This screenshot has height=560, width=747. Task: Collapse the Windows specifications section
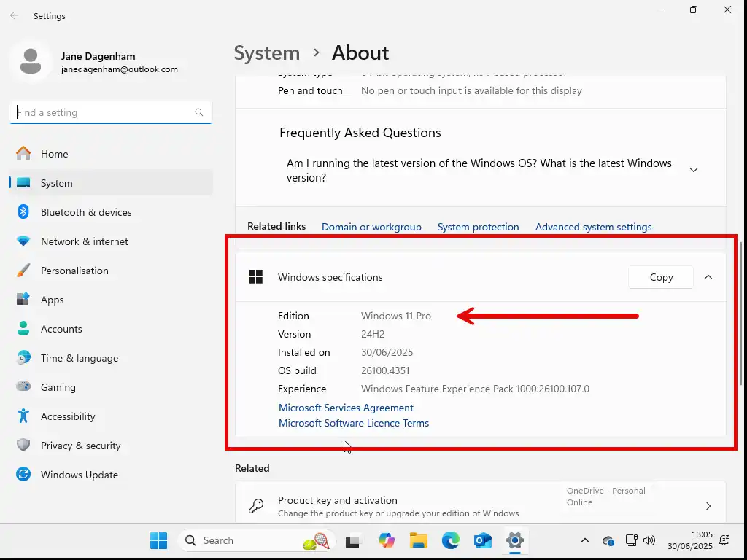click(x=708, y=277)
